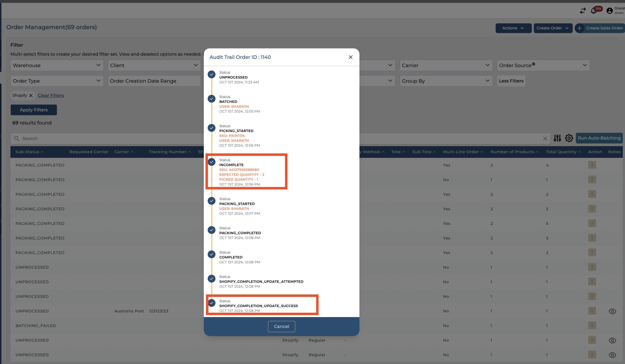Click the notification bell icon
The image size is (625, 364).
(593, 11)
